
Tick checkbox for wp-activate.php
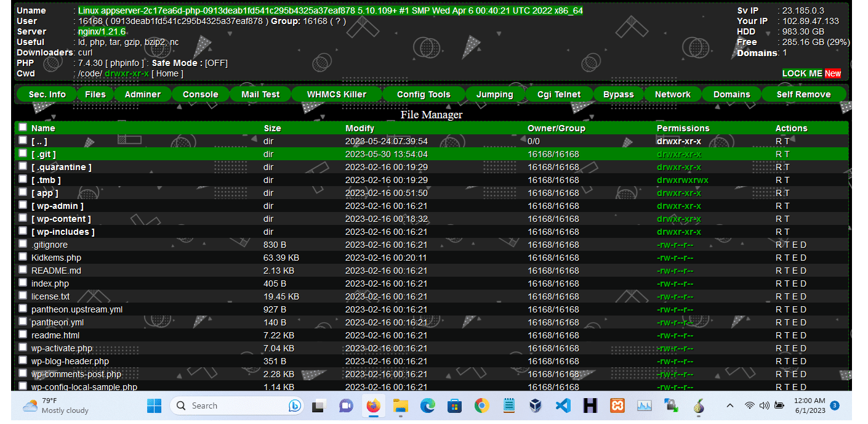point(23,348)
